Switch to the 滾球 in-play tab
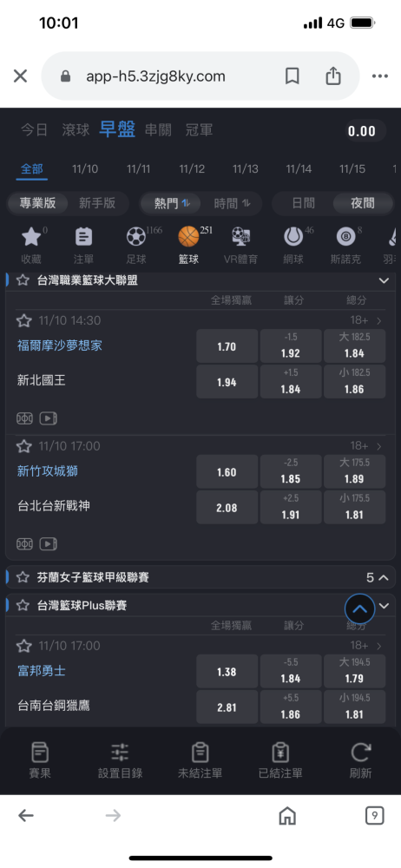401x868 pixels. coord(76,130)
